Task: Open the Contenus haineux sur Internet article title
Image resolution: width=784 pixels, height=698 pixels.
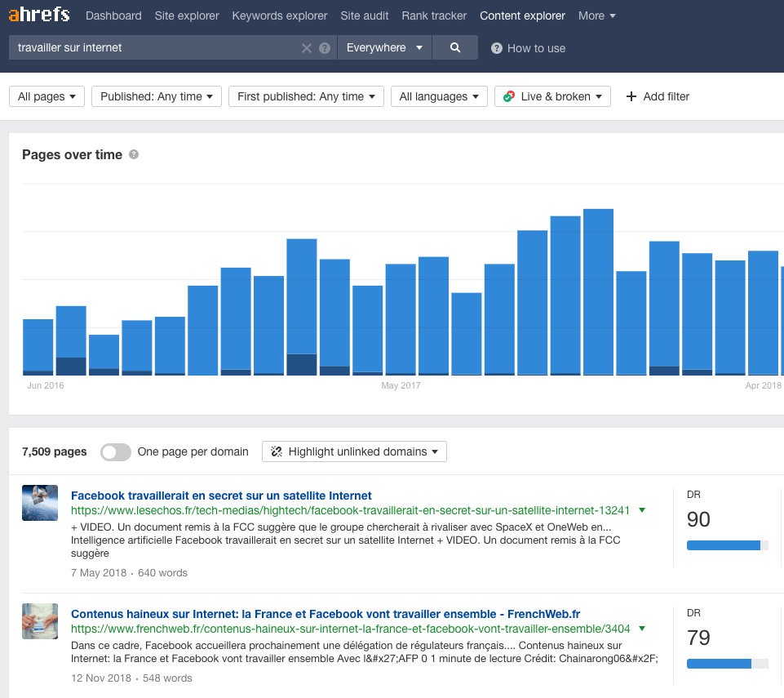Action: (326, 614)
